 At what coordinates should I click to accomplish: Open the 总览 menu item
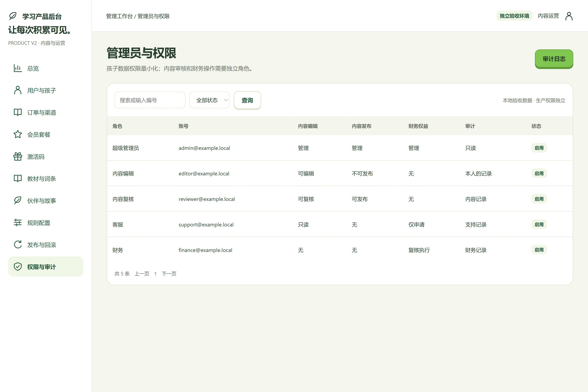(x=46, y=68)
